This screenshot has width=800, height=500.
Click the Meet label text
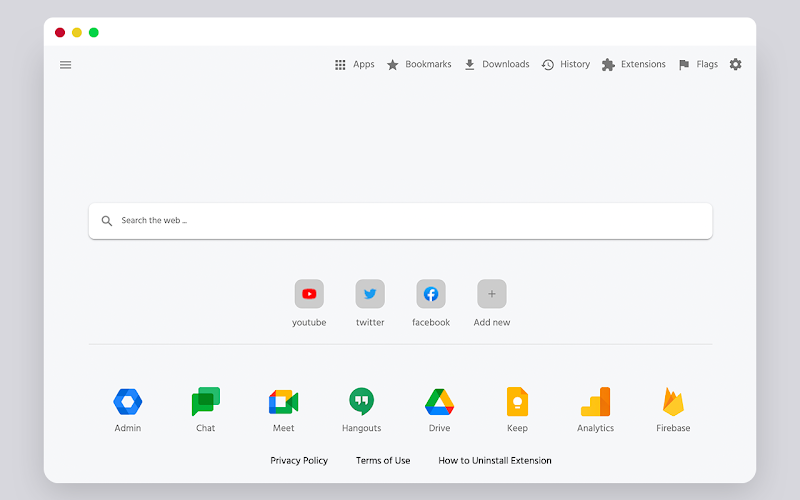[x=284, y=428]
